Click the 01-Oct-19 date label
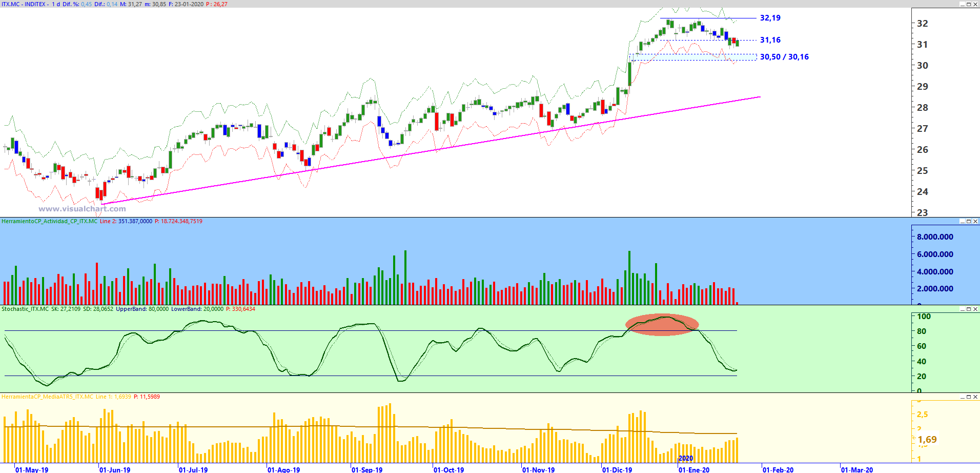The height and width of the screenshot is (473, 980). [x=448, y=469]
